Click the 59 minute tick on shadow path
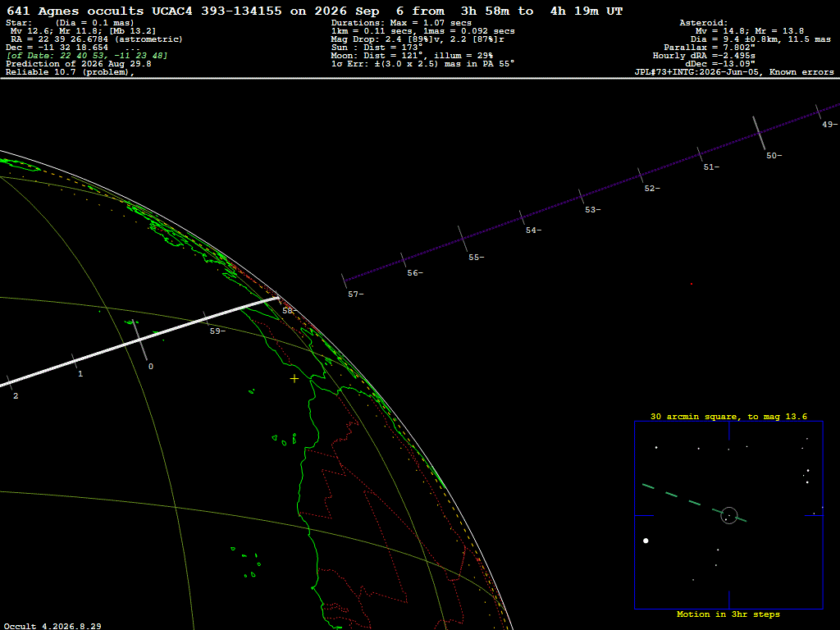 [x=206, y=319]
